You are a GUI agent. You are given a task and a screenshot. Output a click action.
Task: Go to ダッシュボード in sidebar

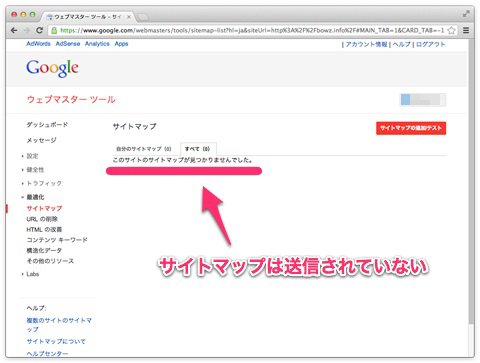(47, 125)
